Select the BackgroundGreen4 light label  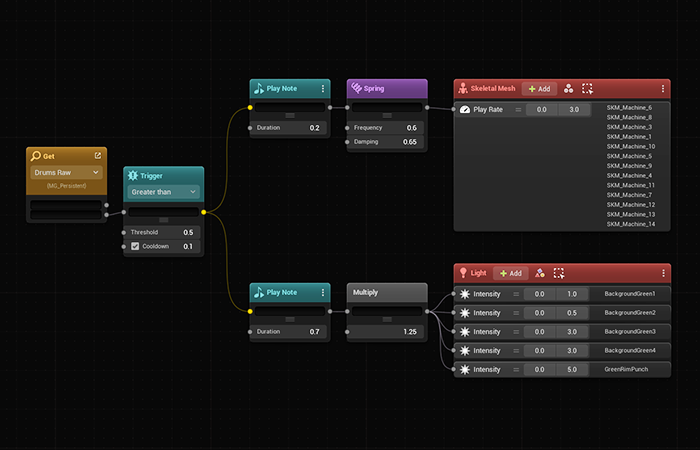coord(630,350)
